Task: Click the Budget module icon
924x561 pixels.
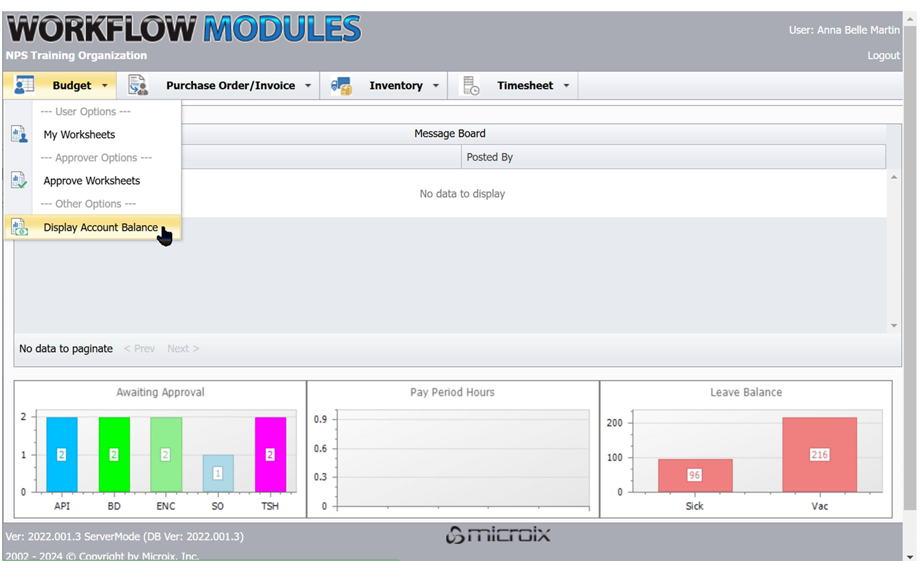Action: click(24, 85)
